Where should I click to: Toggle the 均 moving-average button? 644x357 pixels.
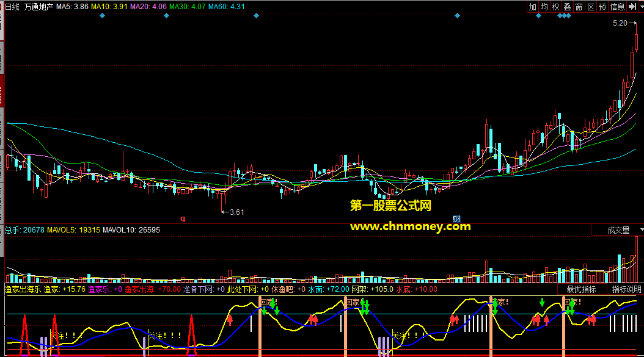[x=544, y=7]
